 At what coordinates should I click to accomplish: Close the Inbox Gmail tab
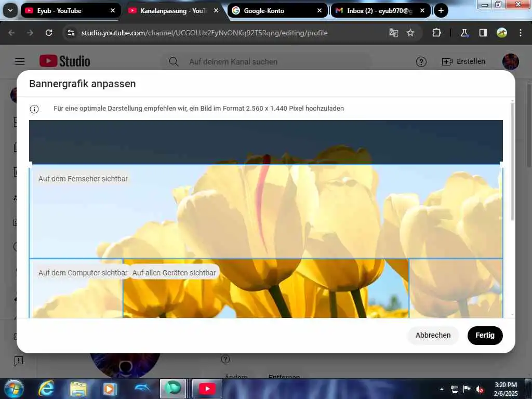tap(422, 11)
